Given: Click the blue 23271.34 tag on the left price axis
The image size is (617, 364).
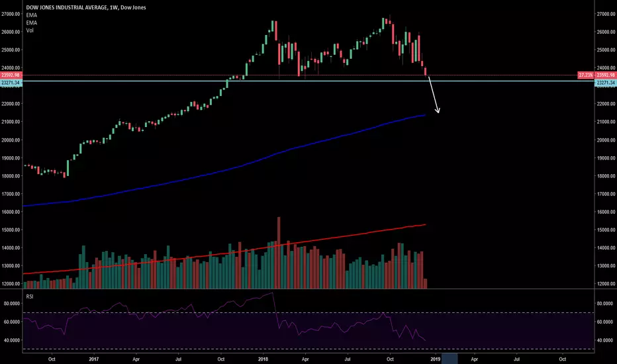Looking at the screenshot, I should point(11,83).
